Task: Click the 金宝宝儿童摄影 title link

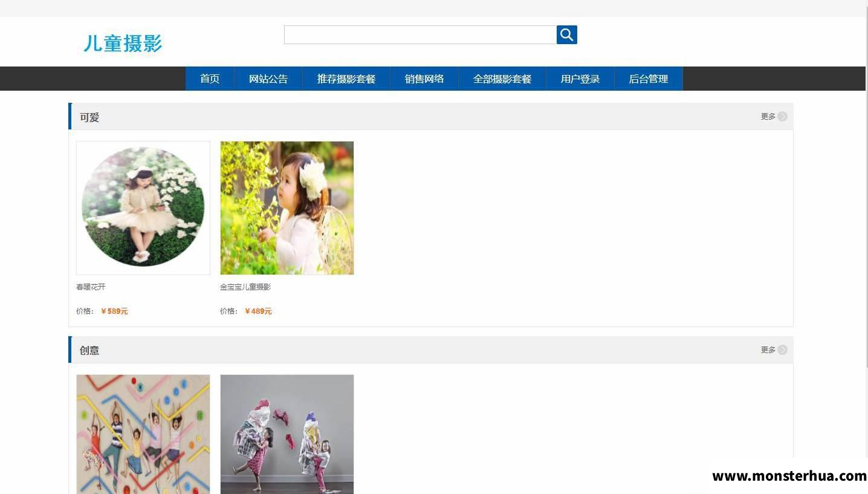Action: pyautogui.click(x=245, y=287)
